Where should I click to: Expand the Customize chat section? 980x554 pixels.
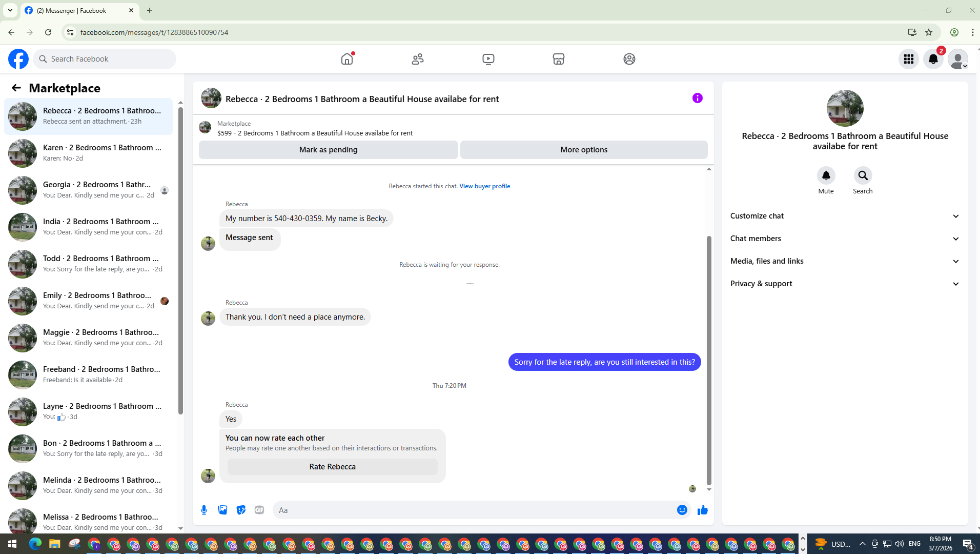(x=845, y=216)
